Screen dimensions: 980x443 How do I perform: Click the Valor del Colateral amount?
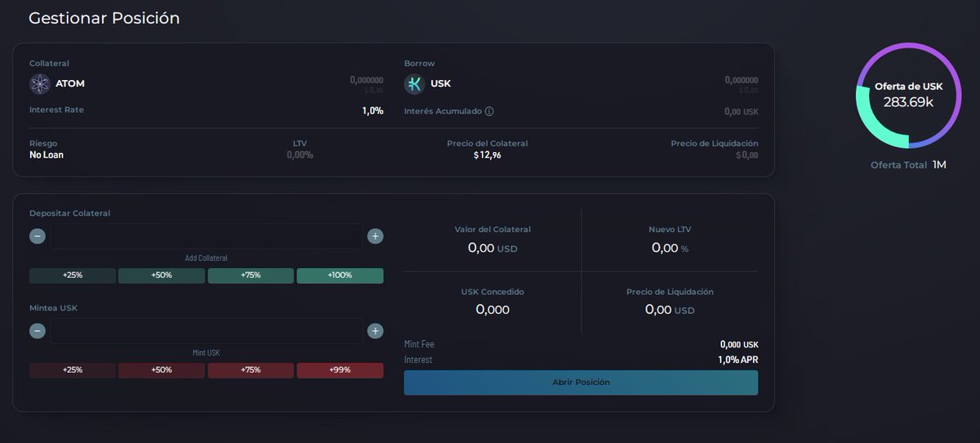coord(492,248)
